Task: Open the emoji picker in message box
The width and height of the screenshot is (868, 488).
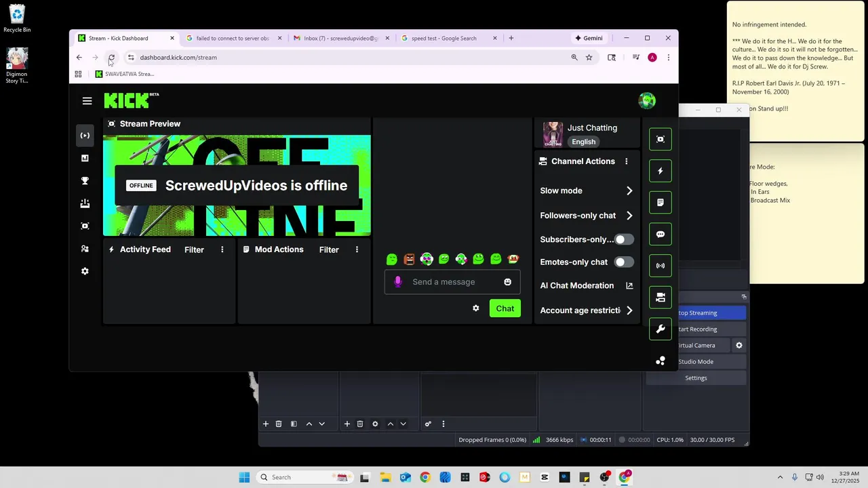Action: click(x=507, y=282)
